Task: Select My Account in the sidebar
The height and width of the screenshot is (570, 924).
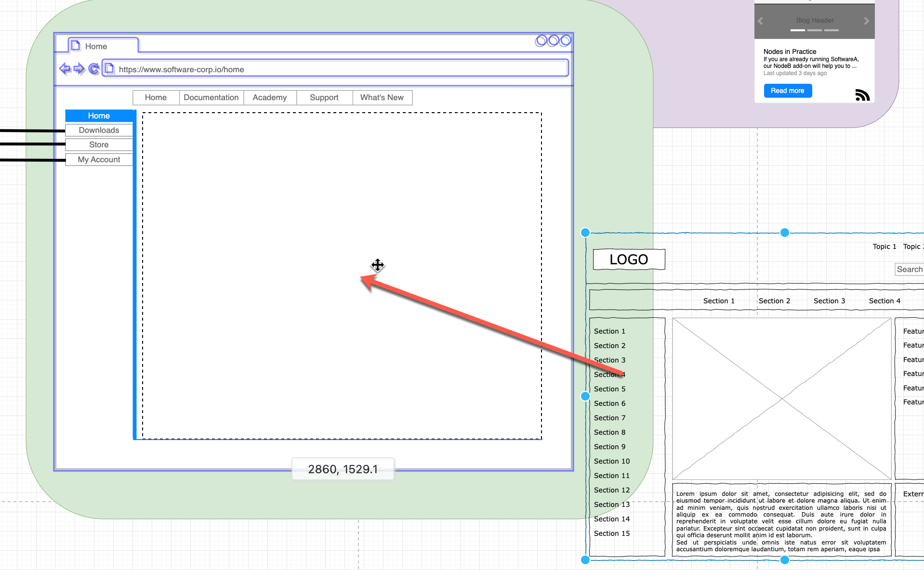Action: coord(99,159)
